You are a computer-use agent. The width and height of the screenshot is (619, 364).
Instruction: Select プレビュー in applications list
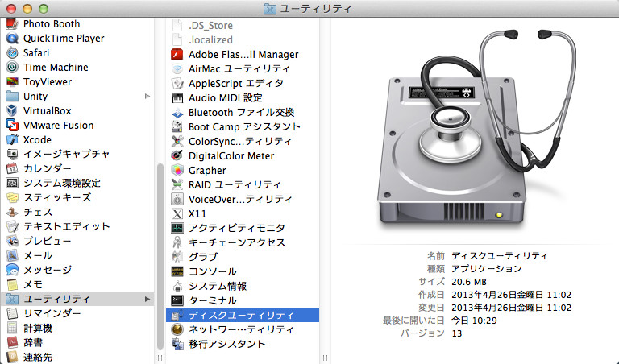[77, 241]
